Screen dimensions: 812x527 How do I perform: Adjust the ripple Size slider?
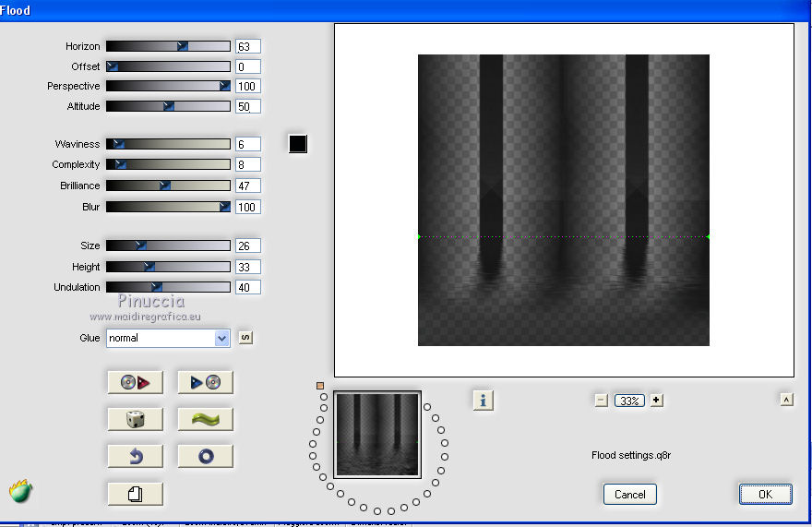[x=168, y=246]
